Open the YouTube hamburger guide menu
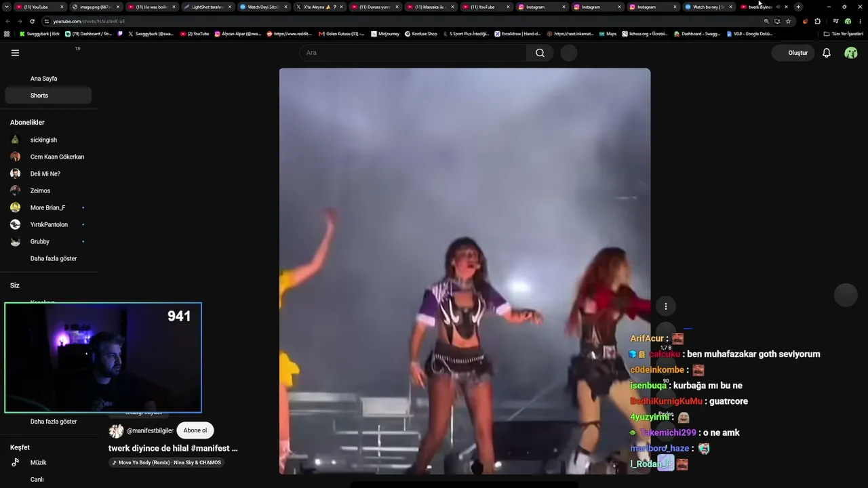This screenshot has width=868, height=488. [15, 53]
